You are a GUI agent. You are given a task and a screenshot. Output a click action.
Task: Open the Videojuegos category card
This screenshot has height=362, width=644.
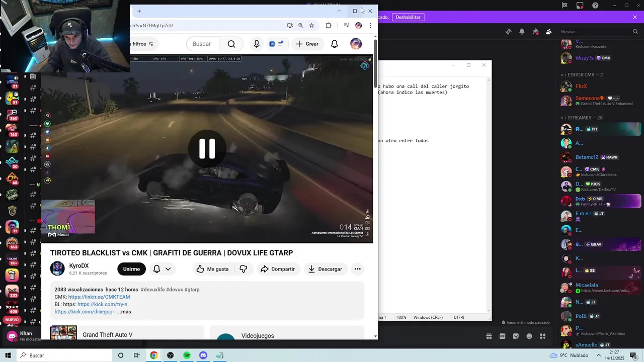(287, 333)
